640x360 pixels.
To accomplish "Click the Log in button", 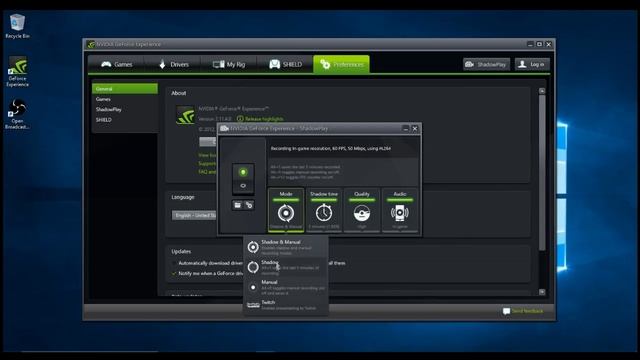I will point(532,64).
